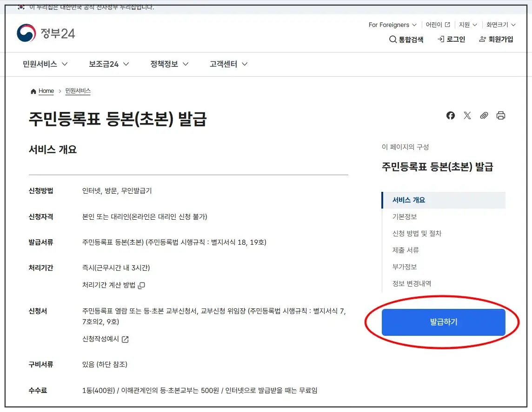Click the external-link icon next to 어린이
The height and width of the screenshot is (412, 532).
click(x=447, y=25)
